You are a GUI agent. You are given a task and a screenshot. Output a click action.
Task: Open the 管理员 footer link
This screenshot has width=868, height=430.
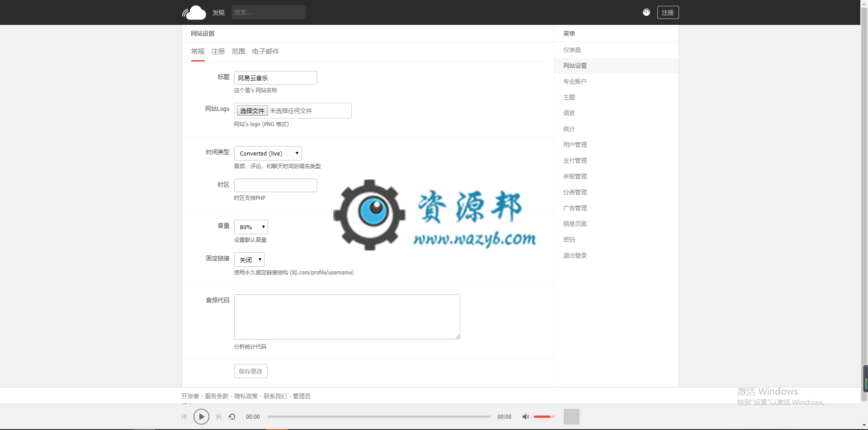(x=302, y=396)
